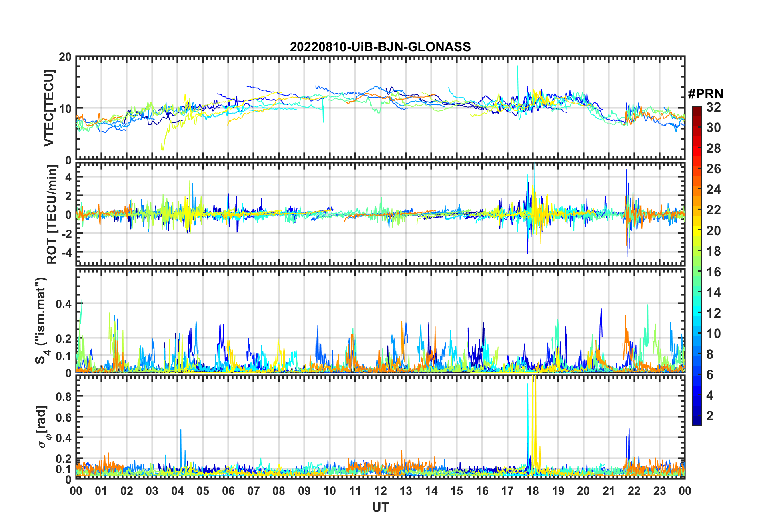This screenshot has height=532, width=761.
Task: Click the #PRN colorbar title
Action: click(x=705, y=94)
